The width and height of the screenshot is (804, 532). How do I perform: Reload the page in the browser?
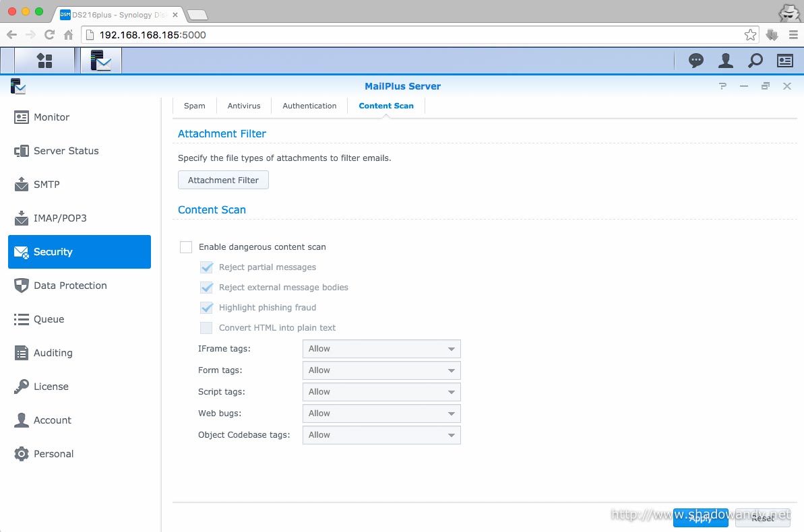click(x=49, y=35)
